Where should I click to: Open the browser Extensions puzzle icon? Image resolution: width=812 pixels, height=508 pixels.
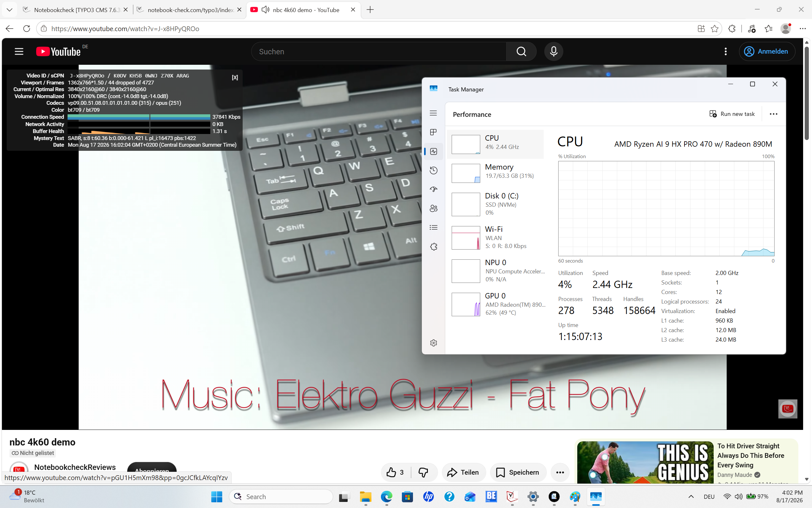(x=732, y=29)
